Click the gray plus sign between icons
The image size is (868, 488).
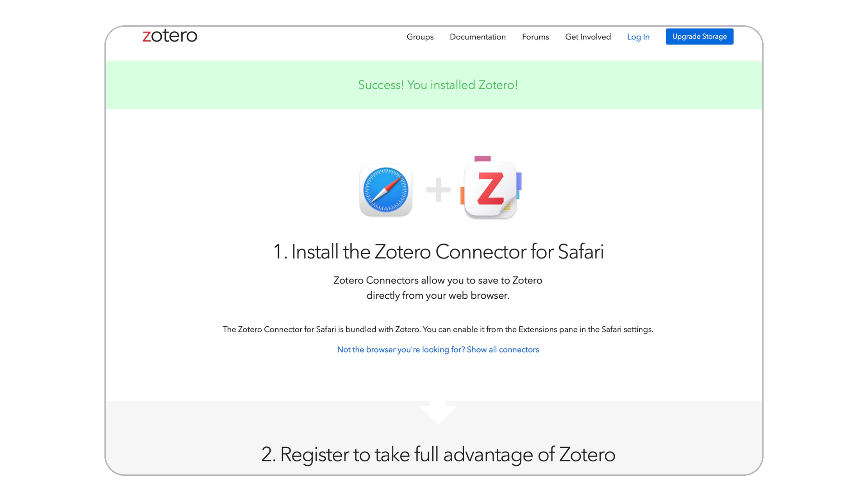click(x=438, y=189)
